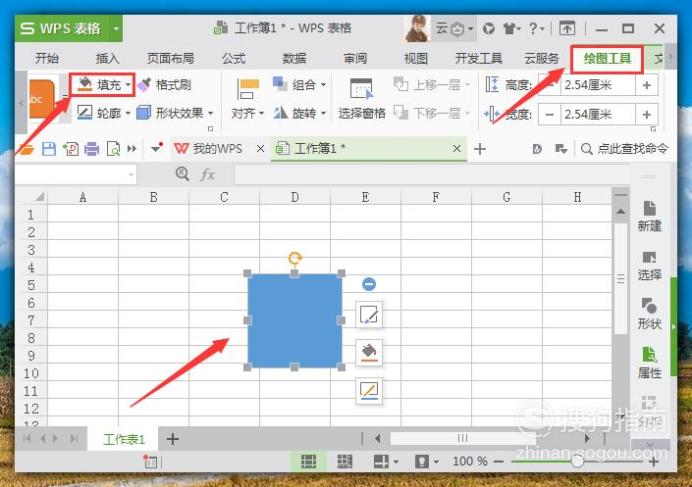Open a new document tab with plus
Screen dimensions: 692x487
(x=480, y=149)
